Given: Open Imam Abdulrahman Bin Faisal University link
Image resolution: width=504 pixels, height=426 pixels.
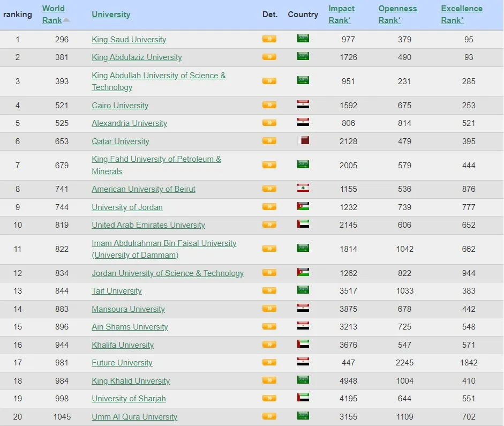Looking at the screenshot, I should [x=164, y=249].
